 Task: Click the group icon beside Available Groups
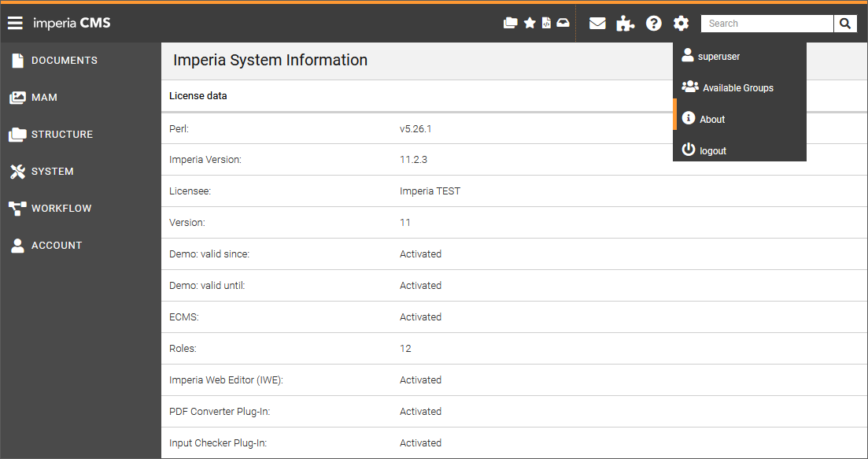coord(690,87)
